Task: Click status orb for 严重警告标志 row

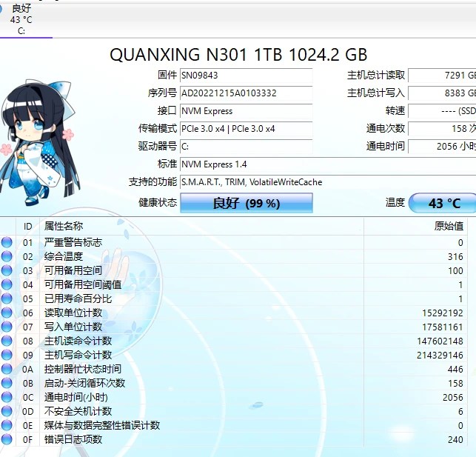Action: (7, 242)
